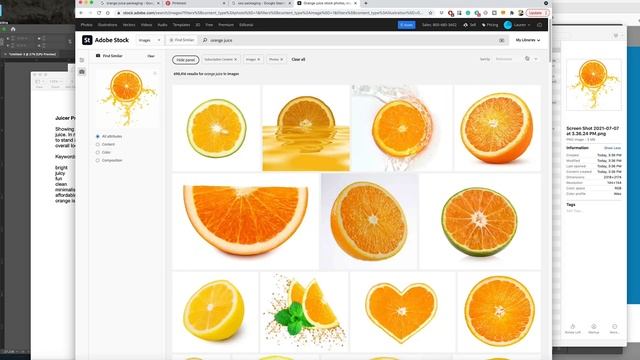This screenshot has height=360, width=640.
Task: Open the green-rind orange half image
Action: 480,221
